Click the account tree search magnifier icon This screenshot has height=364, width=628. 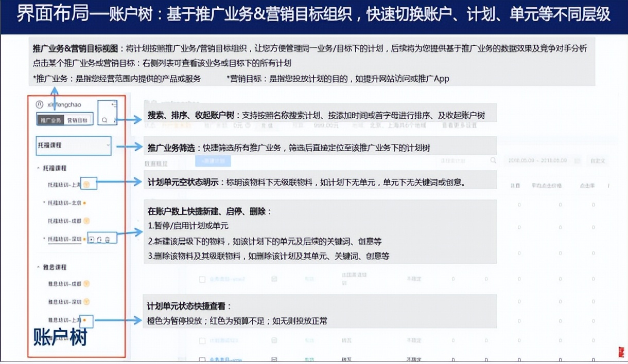click(x=104, y=120)
